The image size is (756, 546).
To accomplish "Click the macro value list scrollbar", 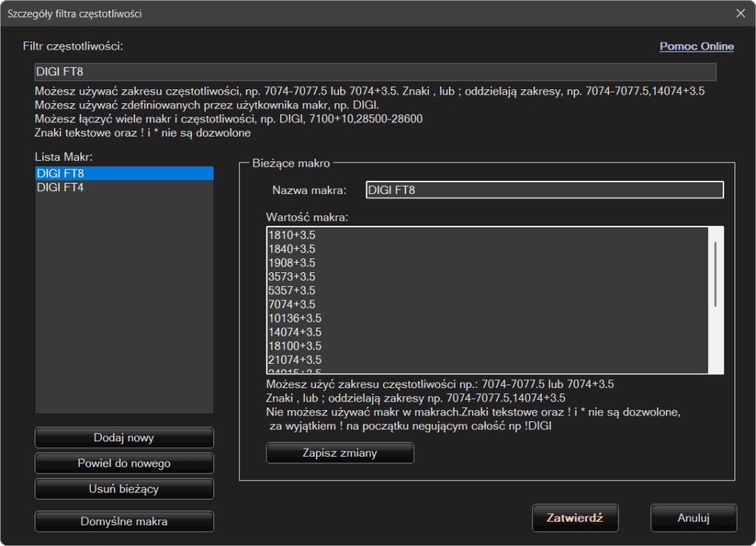I will click(x=715, y=273).
